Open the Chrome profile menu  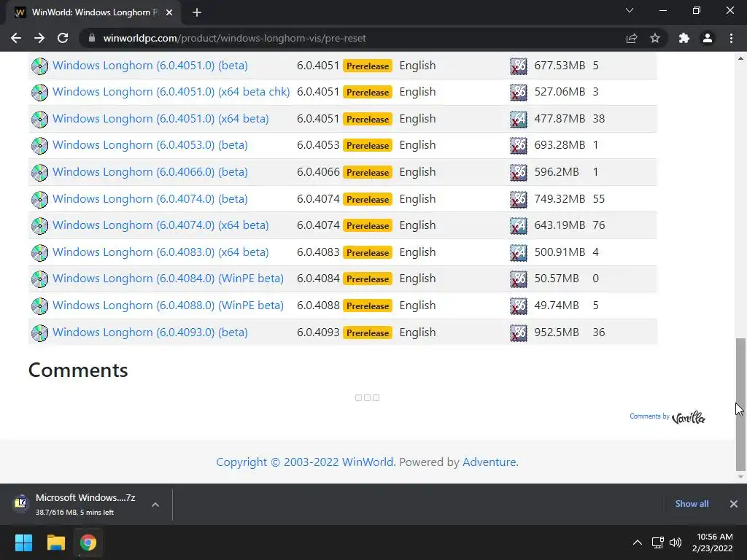(x=708, y=38)
